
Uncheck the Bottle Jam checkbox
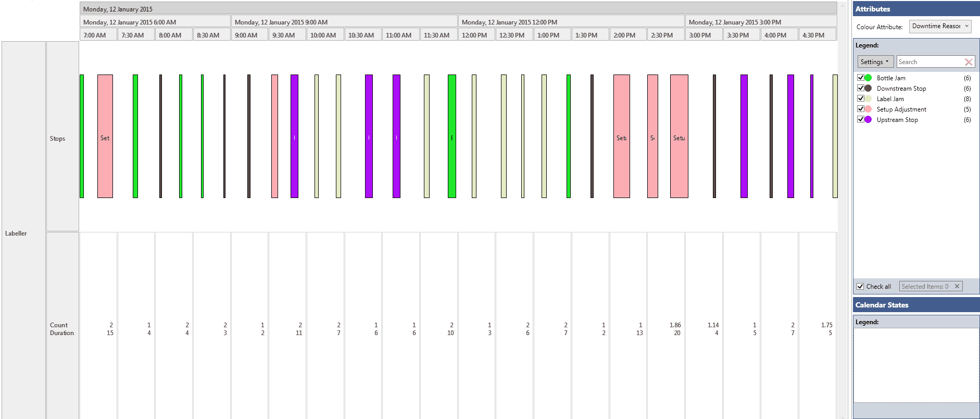point(860,78)
